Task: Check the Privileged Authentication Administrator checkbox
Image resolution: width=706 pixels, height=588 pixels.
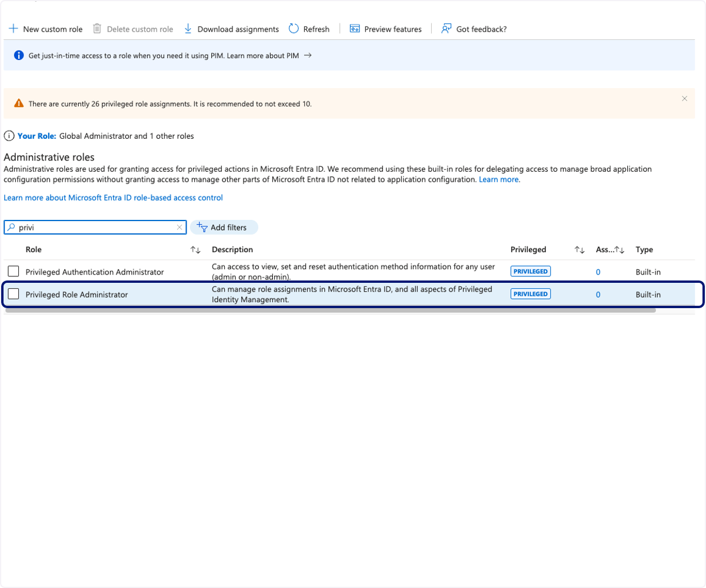Action: tap(14, 272)
